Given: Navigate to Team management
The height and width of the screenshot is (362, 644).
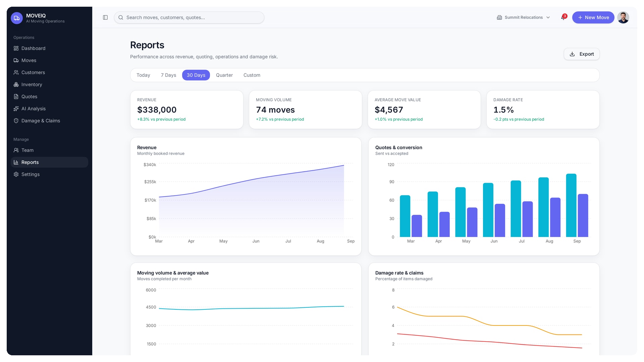Looking at the screenshot, I should pyautogui.click(x=49, y=150).
